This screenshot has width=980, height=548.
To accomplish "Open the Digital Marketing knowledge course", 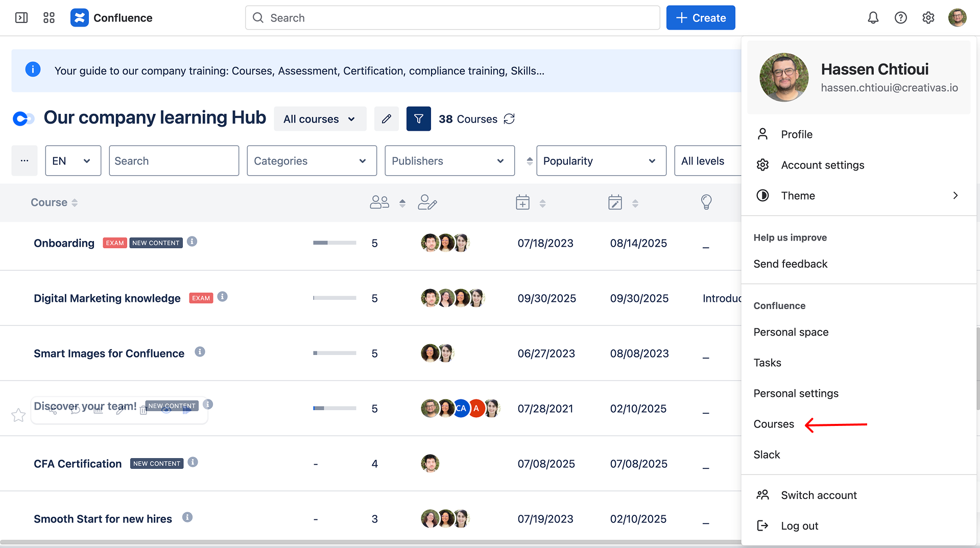I will pos(107,298).
